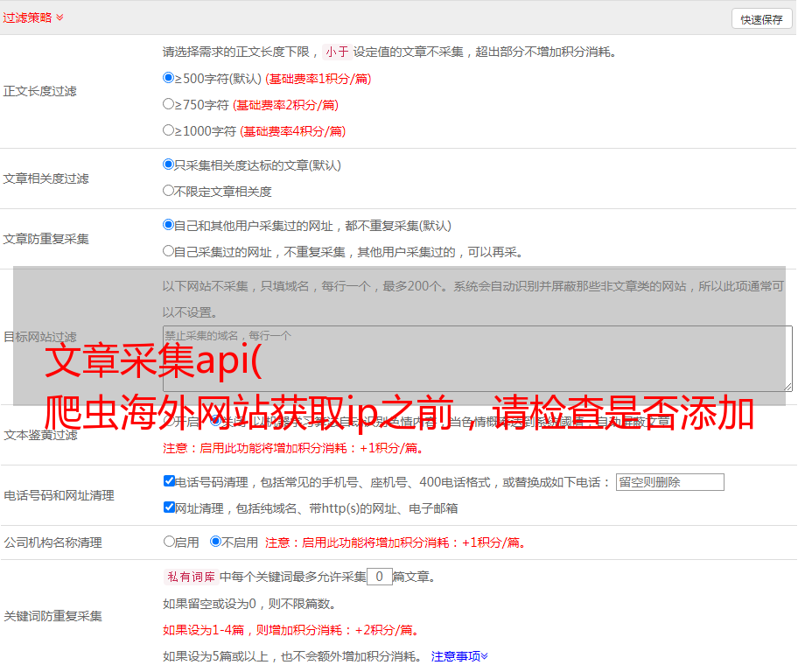Click the keyword article count field

(x=379, y=577)
